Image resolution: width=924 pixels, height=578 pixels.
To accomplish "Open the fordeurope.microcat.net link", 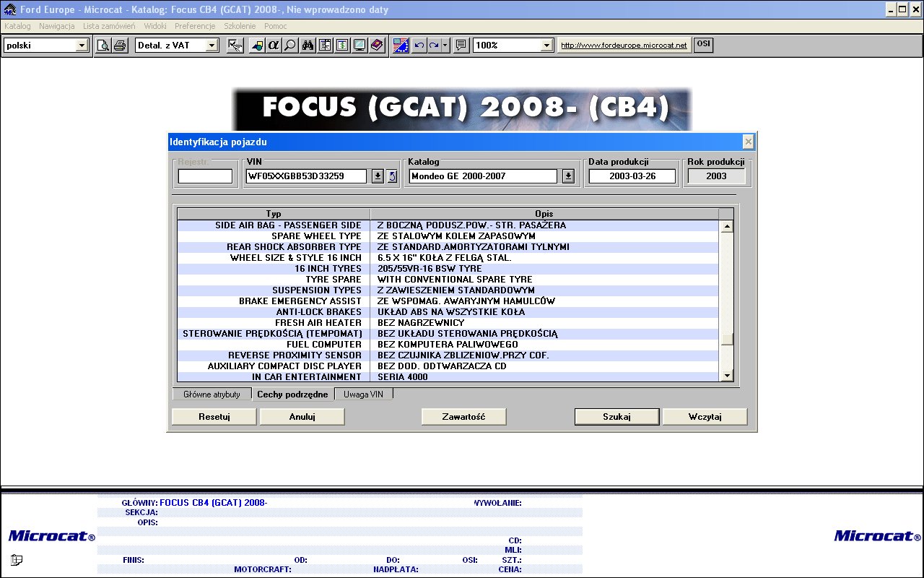I will point(624,45).
